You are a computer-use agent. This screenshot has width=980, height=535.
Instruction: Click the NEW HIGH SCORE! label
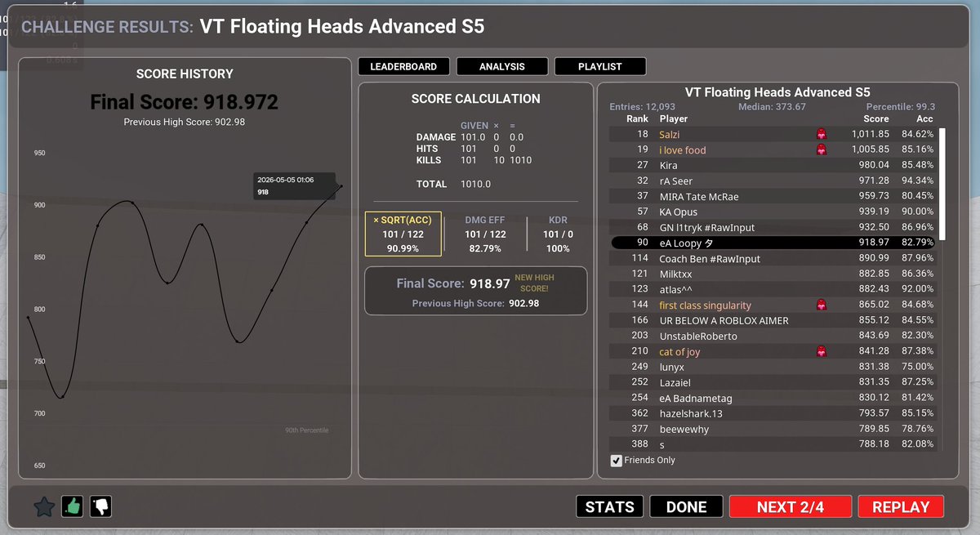[x=534, y=283]
